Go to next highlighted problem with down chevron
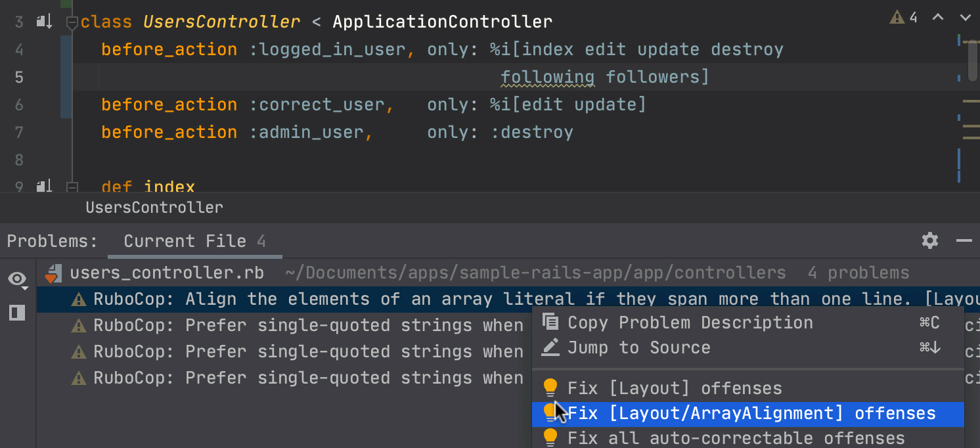Screen dimensions: 980x448 click(x=964, y=18)
